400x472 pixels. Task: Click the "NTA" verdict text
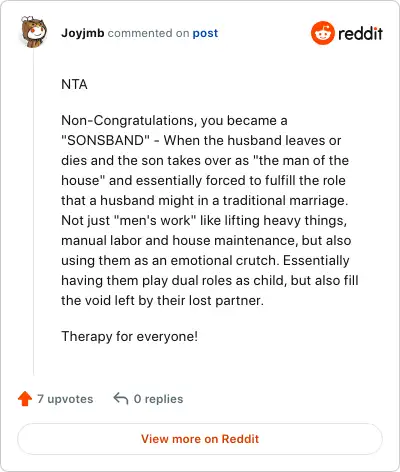[74, 84]
